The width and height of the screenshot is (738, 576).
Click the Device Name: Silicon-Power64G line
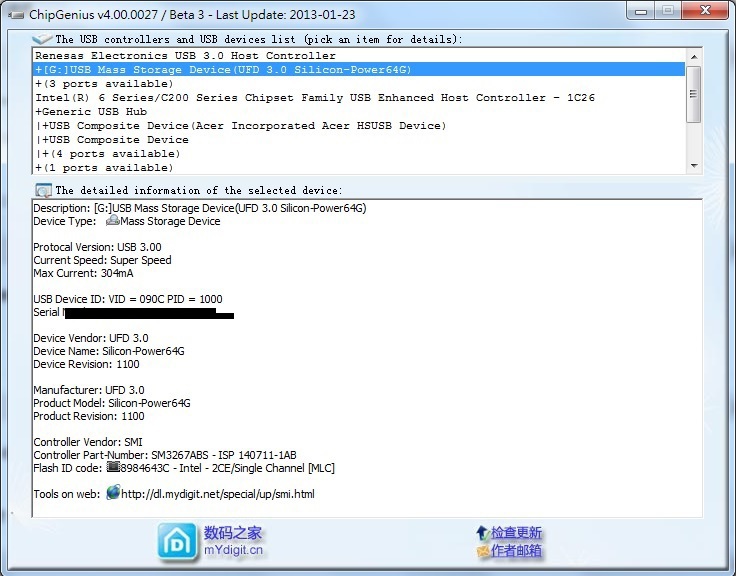109,351
